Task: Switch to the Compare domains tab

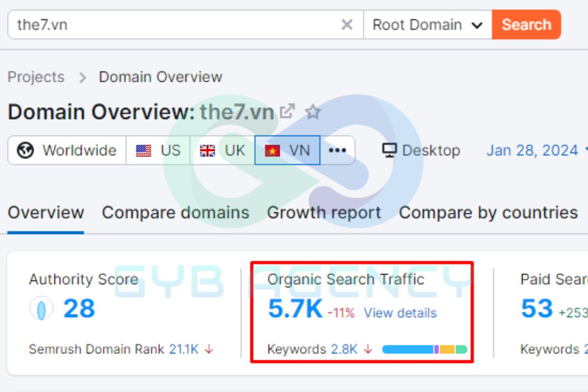Action: 175,213
